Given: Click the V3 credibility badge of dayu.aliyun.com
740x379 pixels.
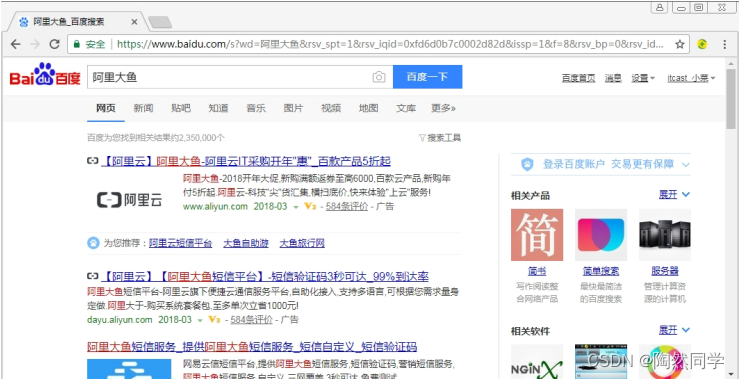Looking at the screenshot, I should 214,320.
